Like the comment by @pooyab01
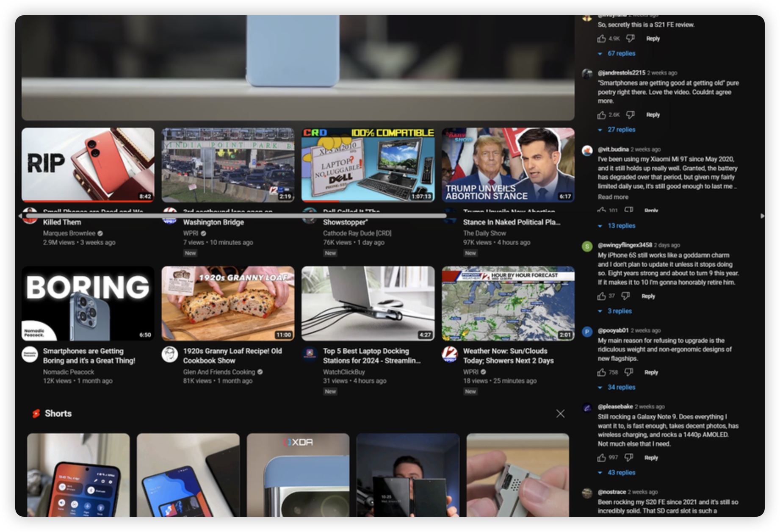The height and width of the screenshot is (532, 780). (x=601, y=372)
